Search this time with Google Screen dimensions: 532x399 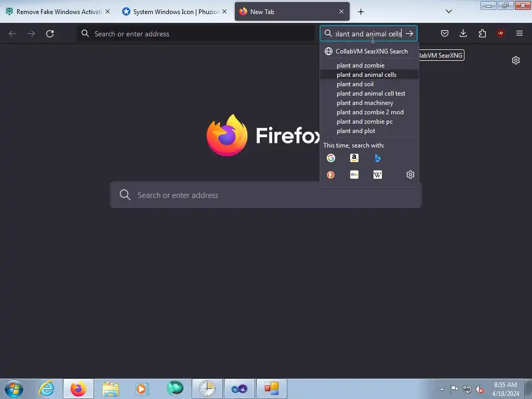click(331, 158)
